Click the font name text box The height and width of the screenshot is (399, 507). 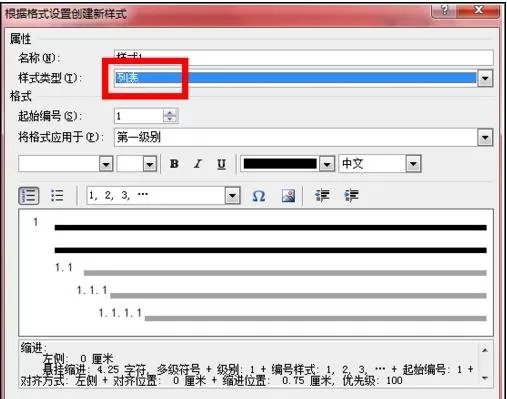click(x=59, y=164)
